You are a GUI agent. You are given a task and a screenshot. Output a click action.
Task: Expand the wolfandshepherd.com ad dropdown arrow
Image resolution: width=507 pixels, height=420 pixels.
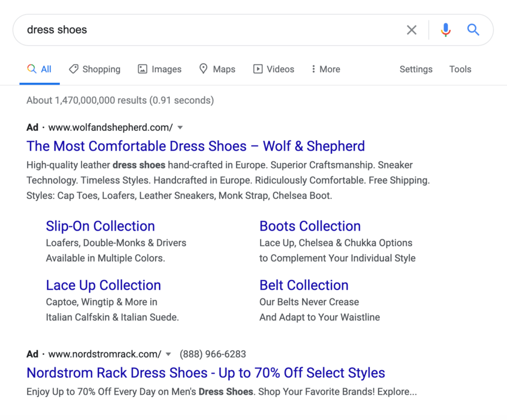[180, 128]
